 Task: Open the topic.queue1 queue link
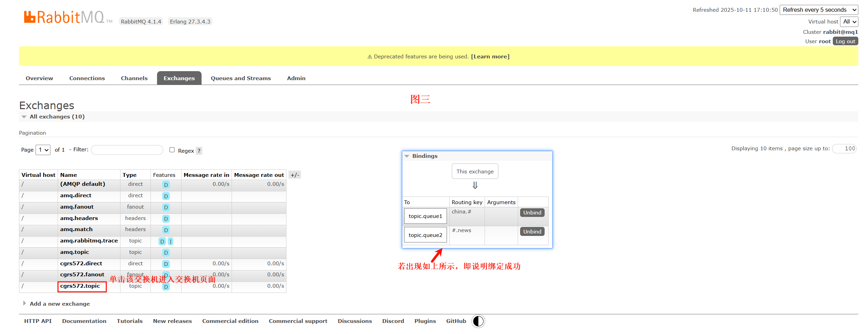(426, 216)
